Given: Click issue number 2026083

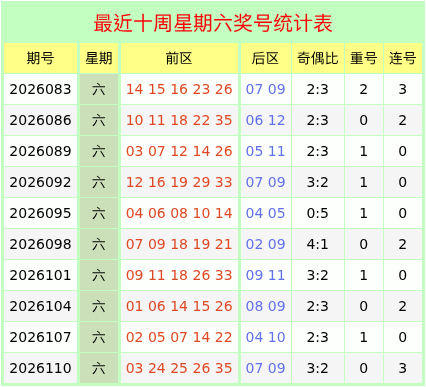Looking at the screenshot, I should pyautogui.click(x=40, y=89).
